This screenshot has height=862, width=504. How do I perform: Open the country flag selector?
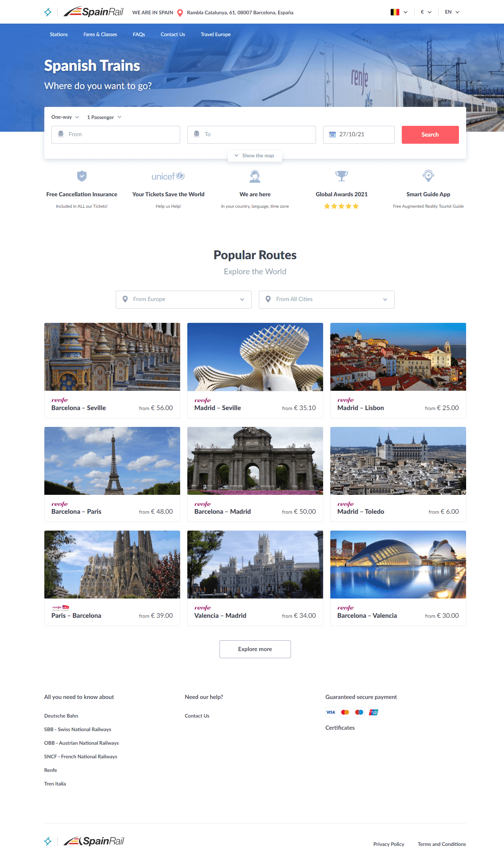pyautogui.click(x=399, y=12)
